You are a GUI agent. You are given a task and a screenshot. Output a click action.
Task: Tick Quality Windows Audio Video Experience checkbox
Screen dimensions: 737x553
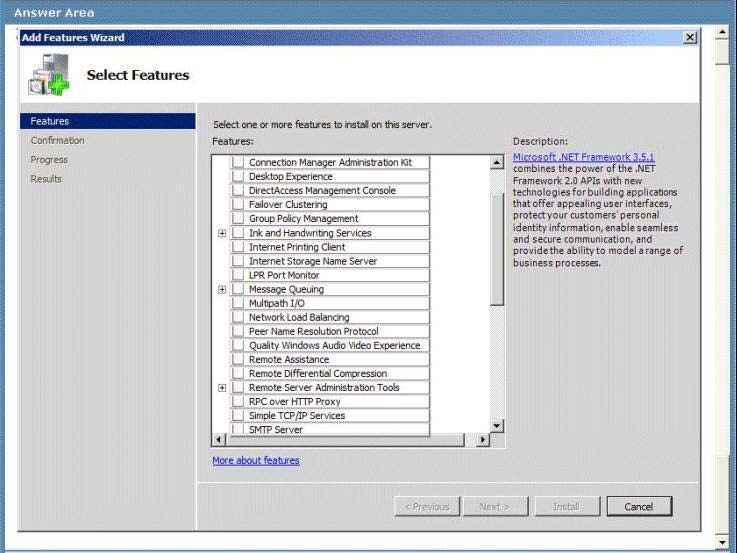pyautogui.click(x=238, y=345)
